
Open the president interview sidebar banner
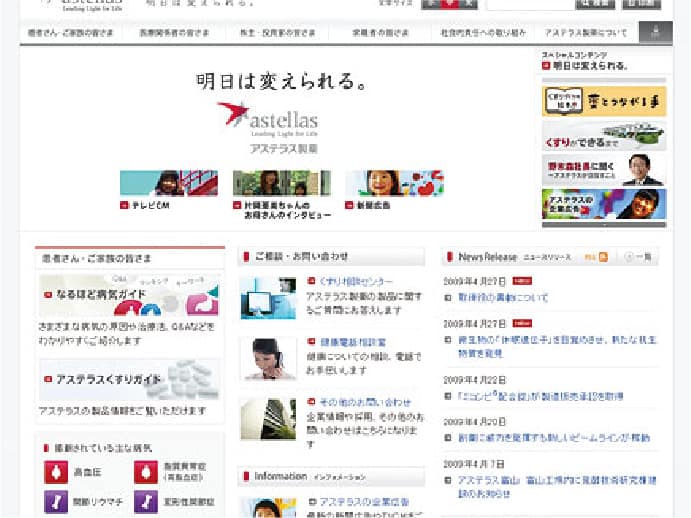604,170
